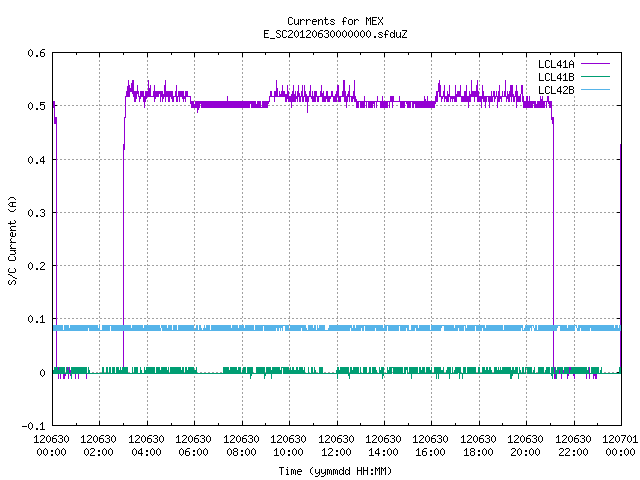This screenshot has height=480, width=640.
Task: Click the '120630 00:00' x-axis tick label
Action: tap(51, 446)
